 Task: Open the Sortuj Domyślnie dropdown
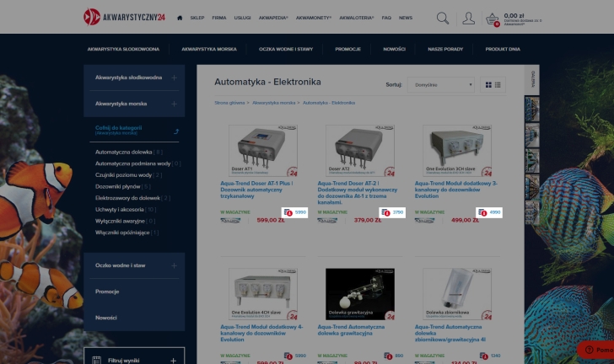[441, 84]
